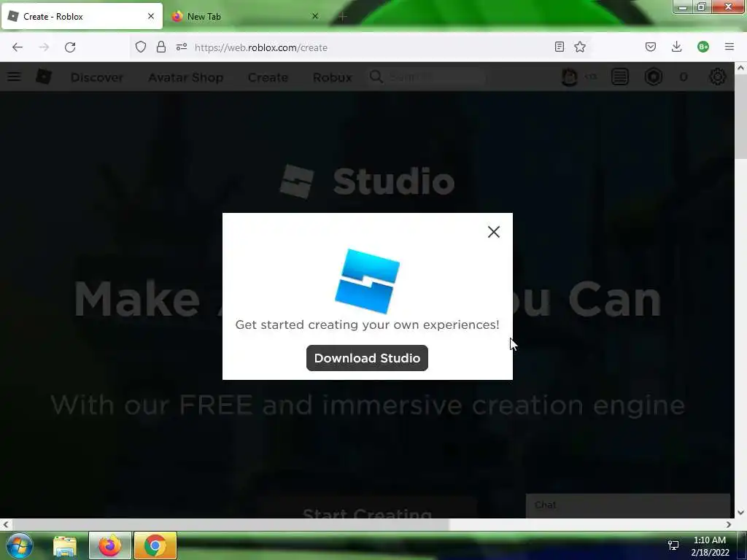This screenshot has height=560, width=747.
Task: Toggle reader view icon
Action: pos(560,47)
